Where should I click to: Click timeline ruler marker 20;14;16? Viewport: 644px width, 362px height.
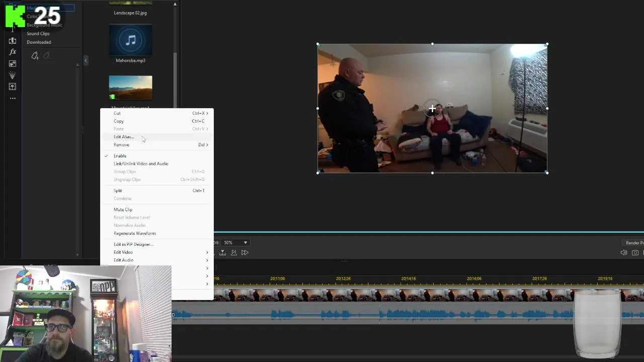click(x=409, y=279)
